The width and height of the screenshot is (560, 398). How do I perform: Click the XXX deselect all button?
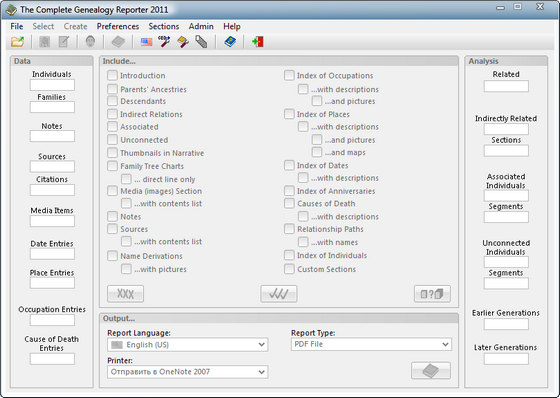pyautogui.click(x=125, y=294)
